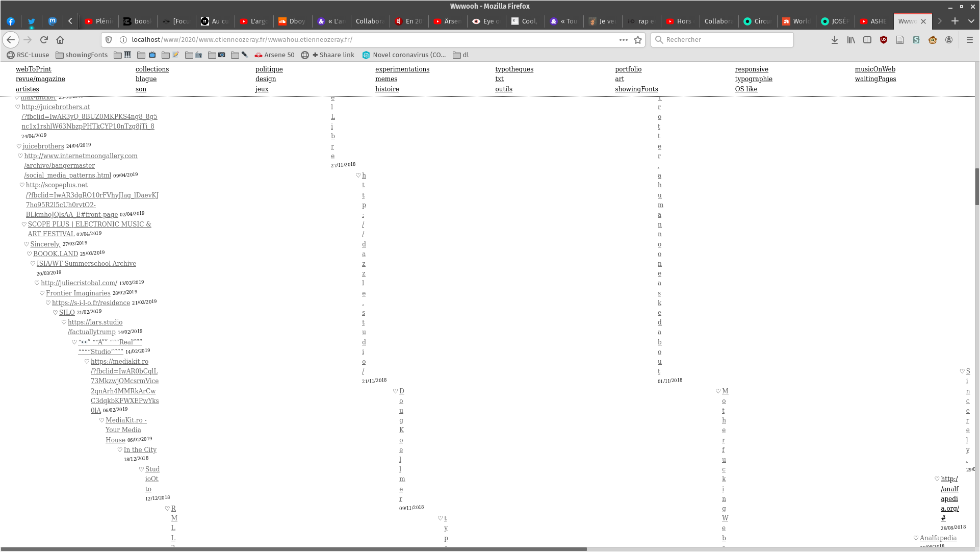Toggle the heart next to BOOOK.LAND

30,254
